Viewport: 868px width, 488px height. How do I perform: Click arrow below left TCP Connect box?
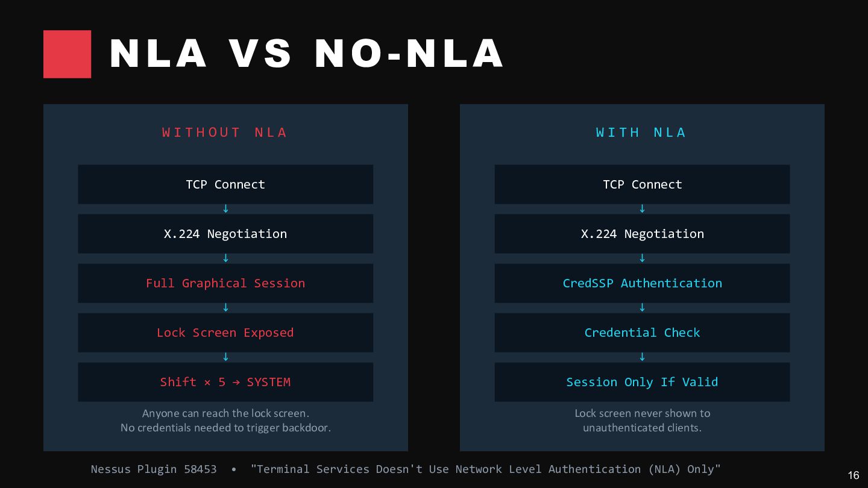pyautogui.click(x=225, y=209)
